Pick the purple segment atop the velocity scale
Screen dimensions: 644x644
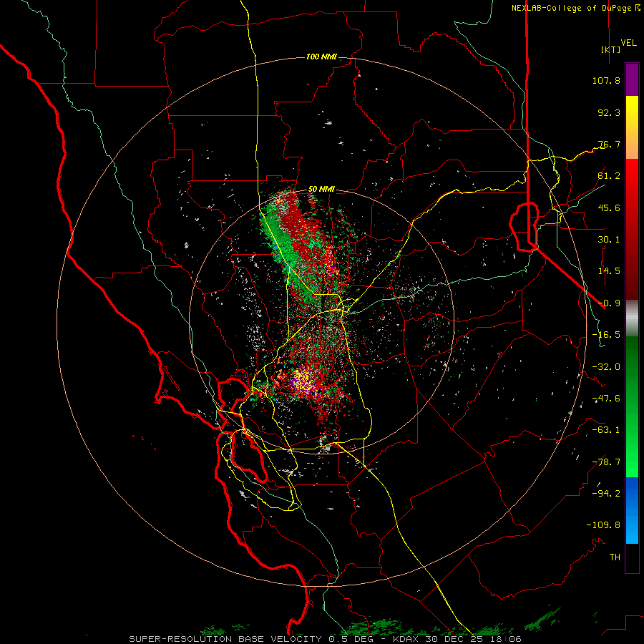tap(632, 79)
